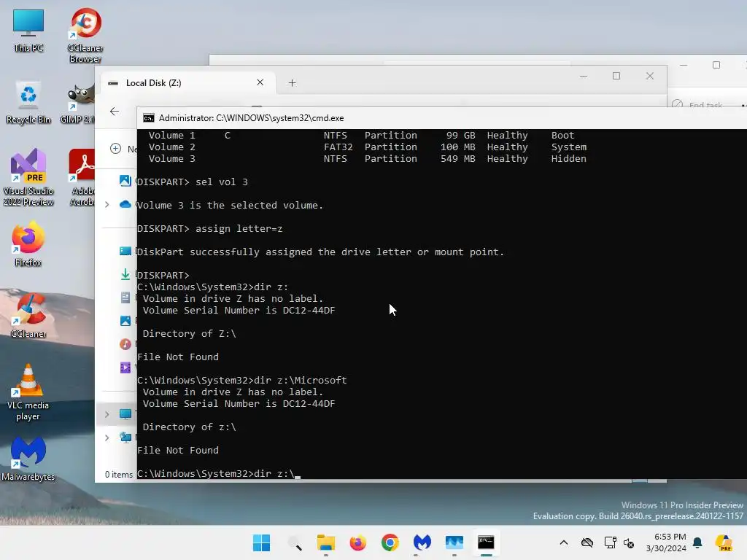Click End task in Task Manager window
The width and height of the screenshot is (747, 560).
(698, 105)
